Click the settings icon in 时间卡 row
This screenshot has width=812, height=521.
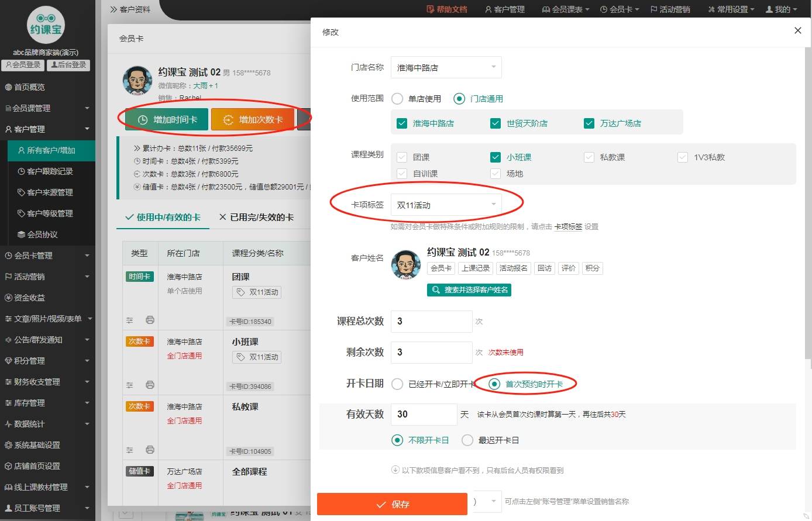coord(130,320)
